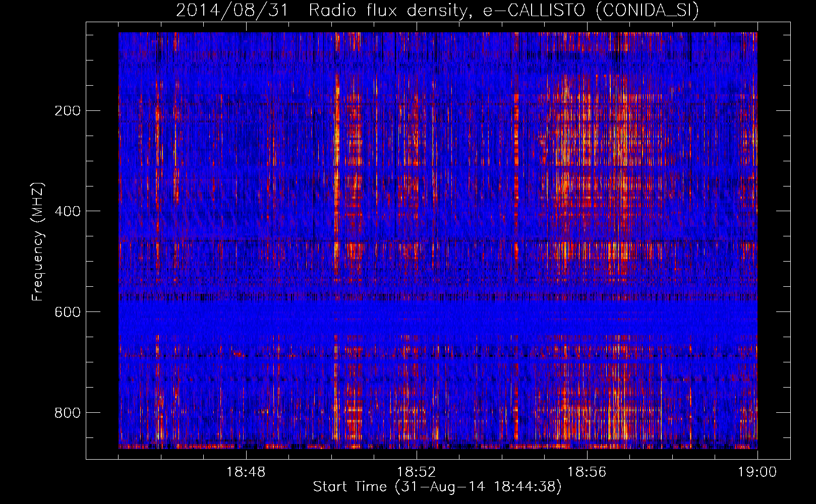The height and width of the screenshot is (504, 816).
Task: Click the 'Start Time (31-Aug-14 18:44:38)' axis label
Action: [x=437, y=487]
